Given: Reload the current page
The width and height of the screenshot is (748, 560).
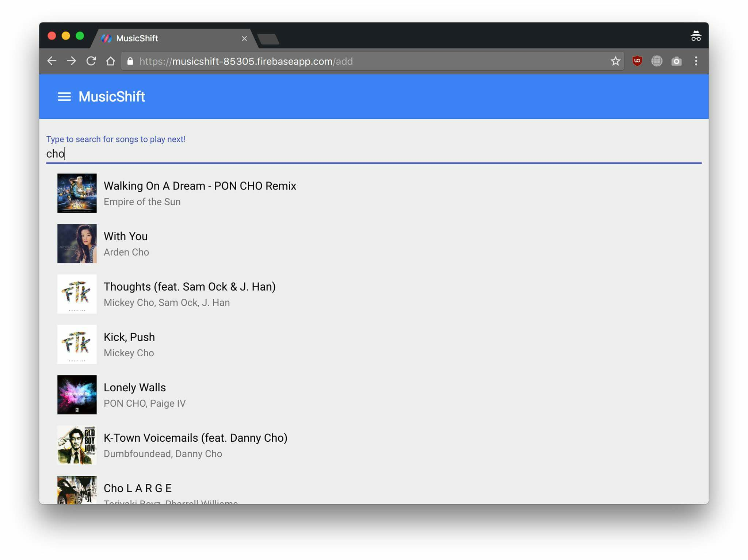Looking at the screenshot, I should (91, 61).
